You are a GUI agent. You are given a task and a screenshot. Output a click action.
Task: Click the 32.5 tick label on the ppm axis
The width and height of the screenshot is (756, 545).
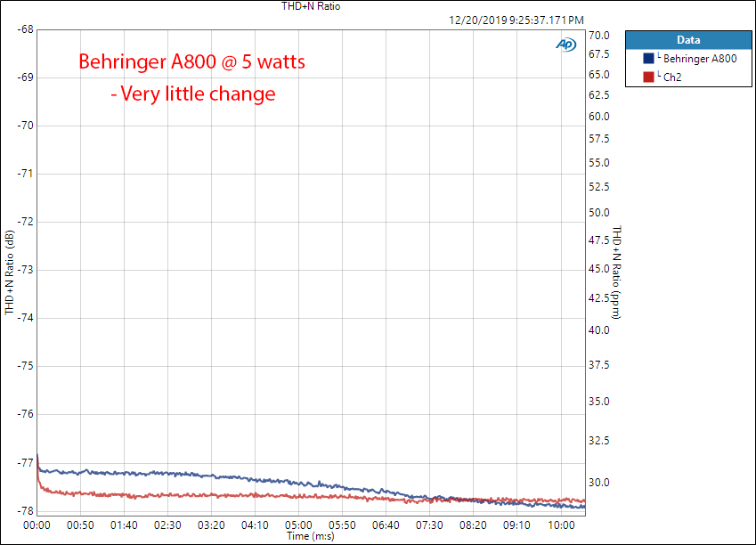pos(599,440)
